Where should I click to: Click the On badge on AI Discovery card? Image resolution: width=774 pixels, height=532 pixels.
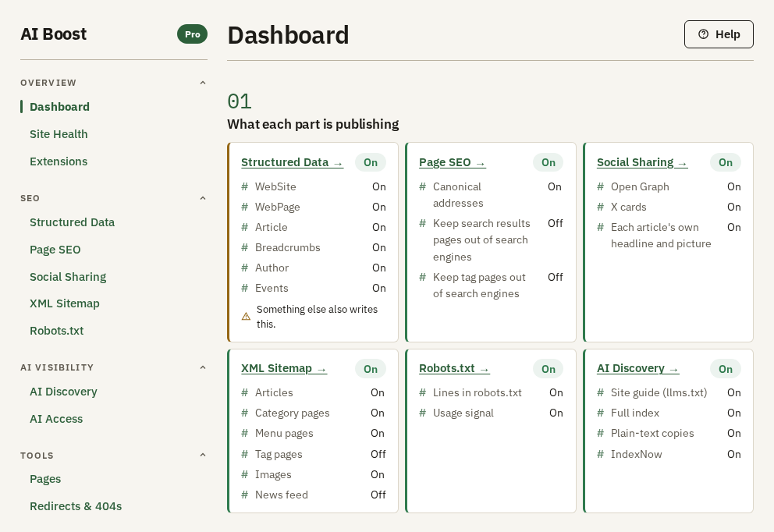(725, 369)
